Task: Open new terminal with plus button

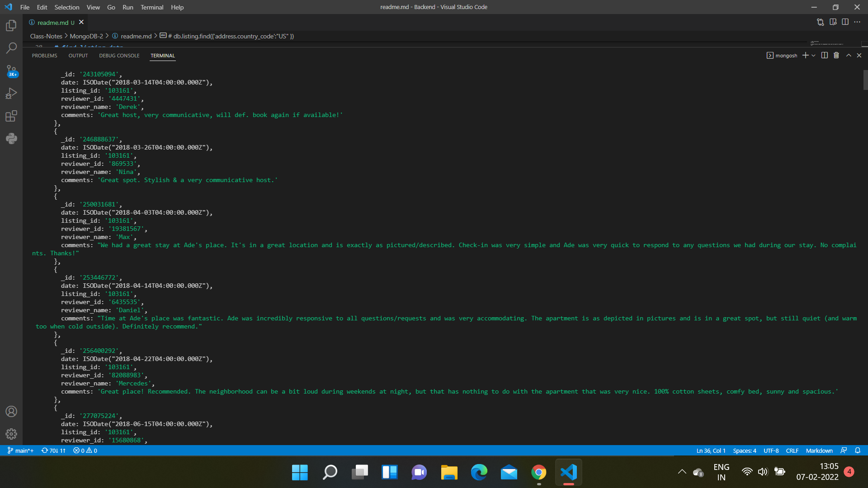Action: tap(807, 55)
